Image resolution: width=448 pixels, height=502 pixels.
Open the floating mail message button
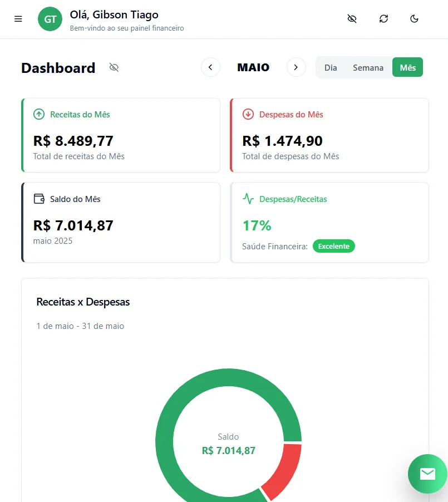coord(427,474)
